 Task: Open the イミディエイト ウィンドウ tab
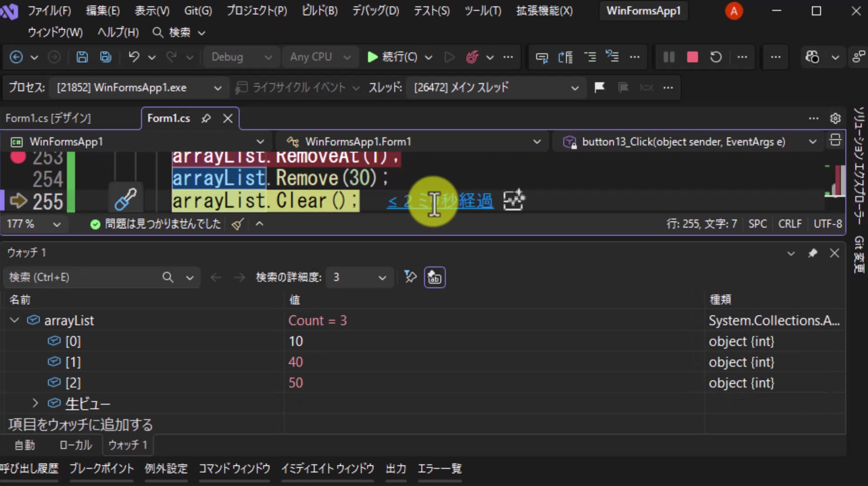[327, 469]
